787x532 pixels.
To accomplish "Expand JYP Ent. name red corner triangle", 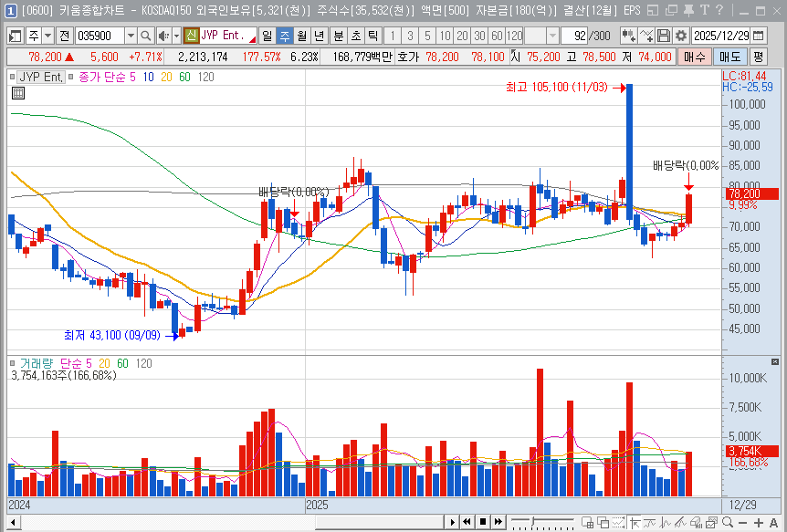I will click(253, 39).
